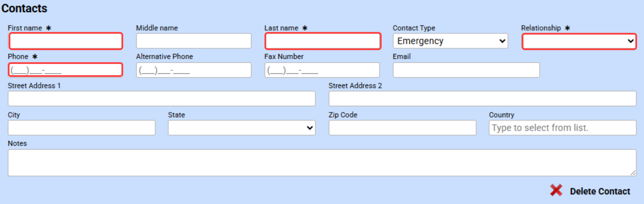The height and width of the screenshot is (204, 644).
Task: Open the State dropdown list
Action: tap(242, 127)
